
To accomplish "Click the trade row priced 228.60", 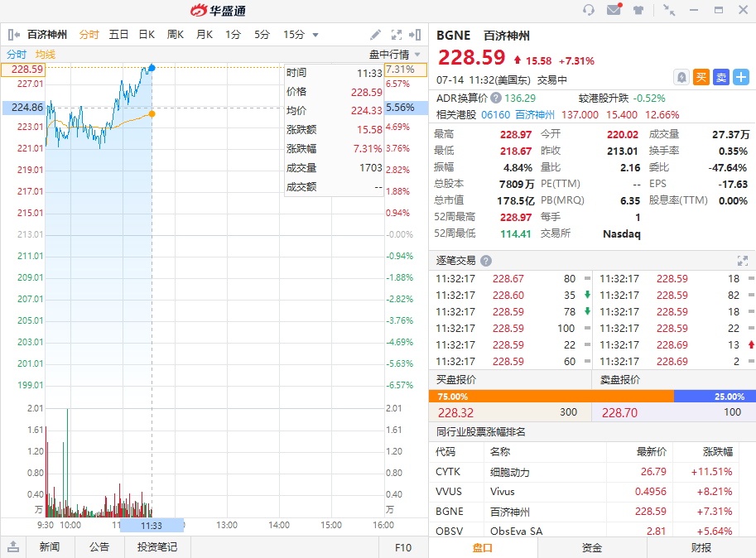I will tap(510, 295).
